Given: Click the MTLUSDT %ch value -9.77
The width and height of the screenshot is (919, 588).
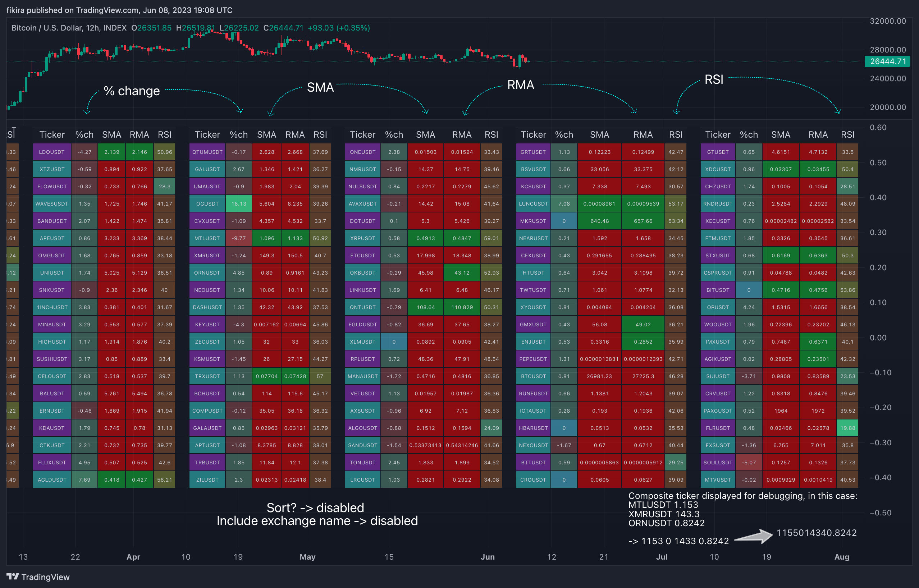Looking at the screenshot, I should (x=239, y=238).
